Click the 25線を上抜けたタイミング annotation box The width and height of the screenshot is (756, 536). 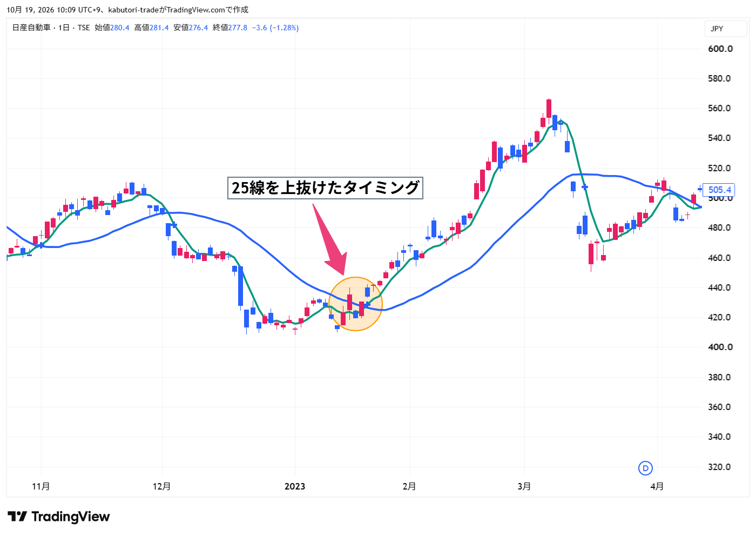(x=325, y=187)
